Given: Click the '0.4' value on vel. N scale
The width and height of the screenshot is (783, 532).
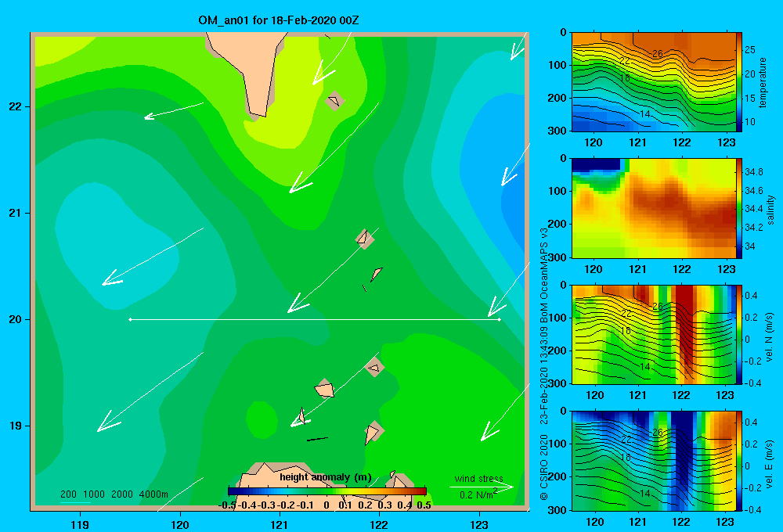Looking at the screenshot, I should coord(751,296).
